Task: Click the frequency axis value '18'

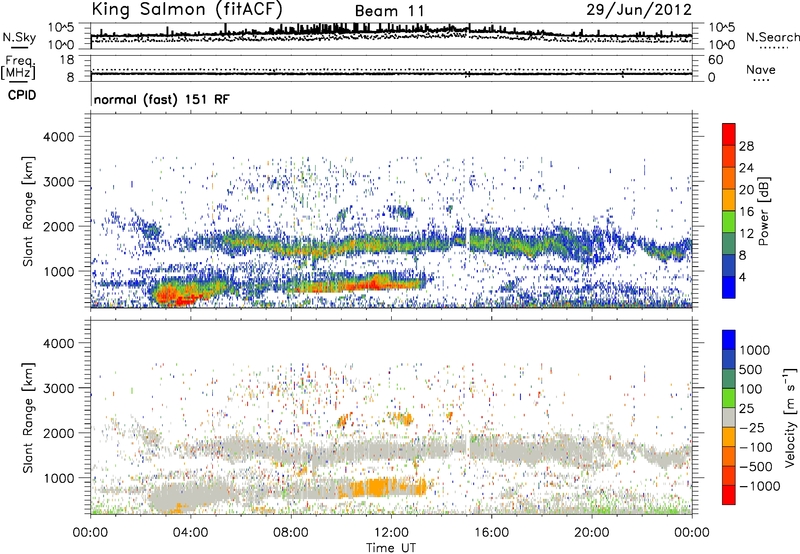Action: click(66, 60)
